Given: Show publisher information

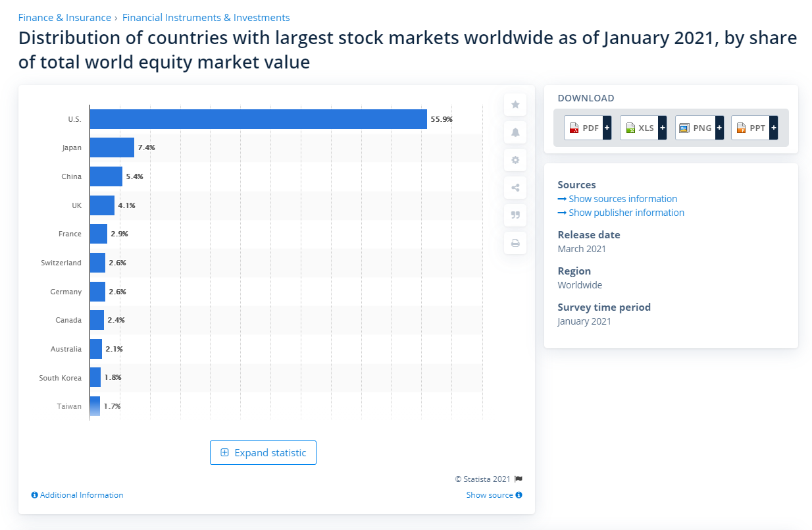Looking at the screenshot, I should pos(626,213).
